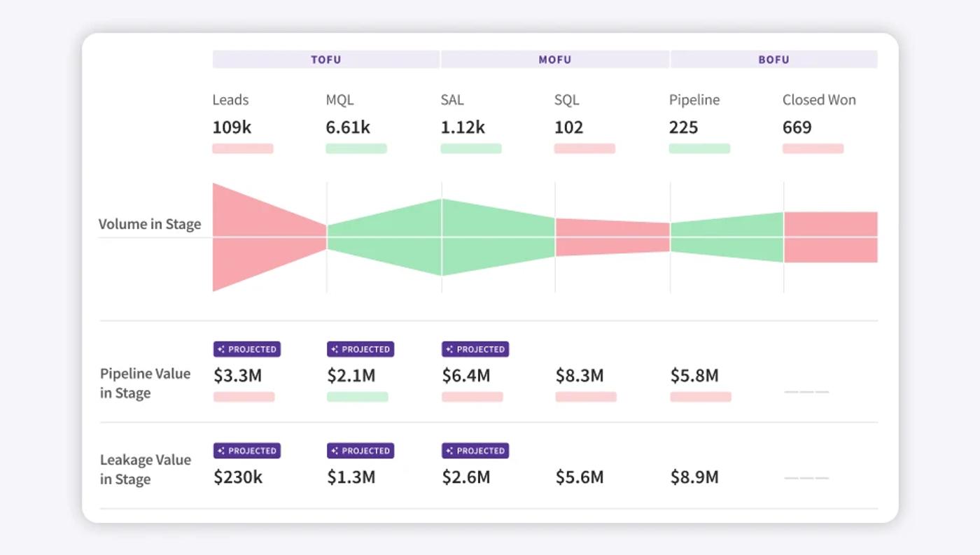Click the SAL stage label

(452, 100)
